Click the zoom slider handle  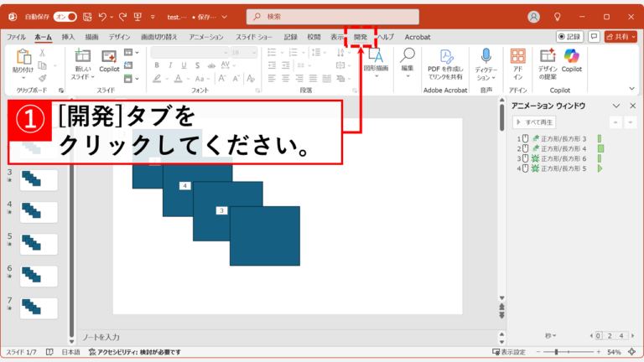556,352
